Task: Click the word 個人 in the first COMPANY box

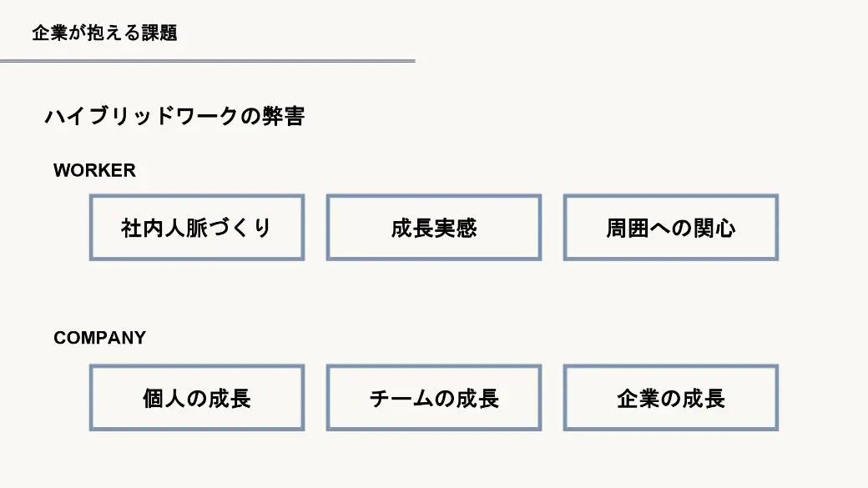Action: click(x=164, y=399)
